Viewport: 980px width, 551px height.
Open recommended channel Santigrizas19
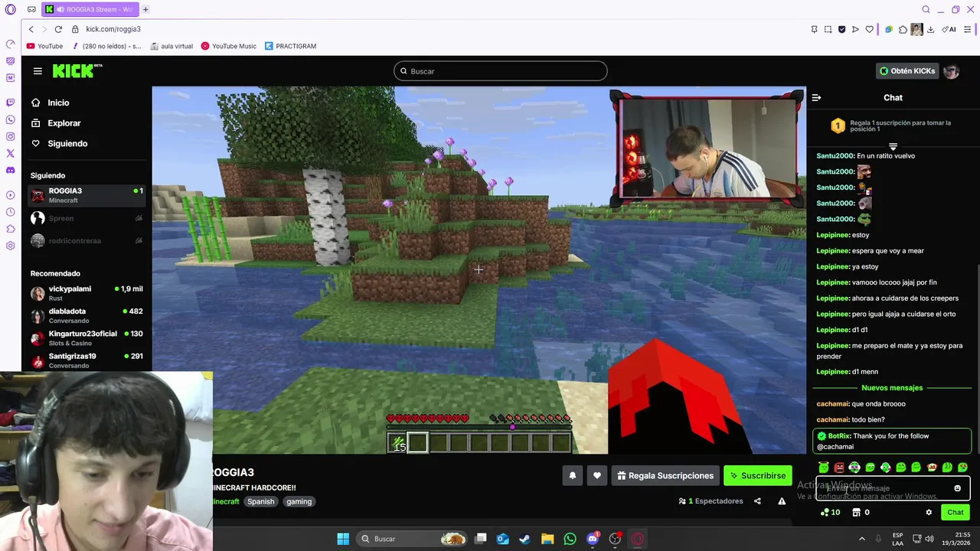[87, 360]
